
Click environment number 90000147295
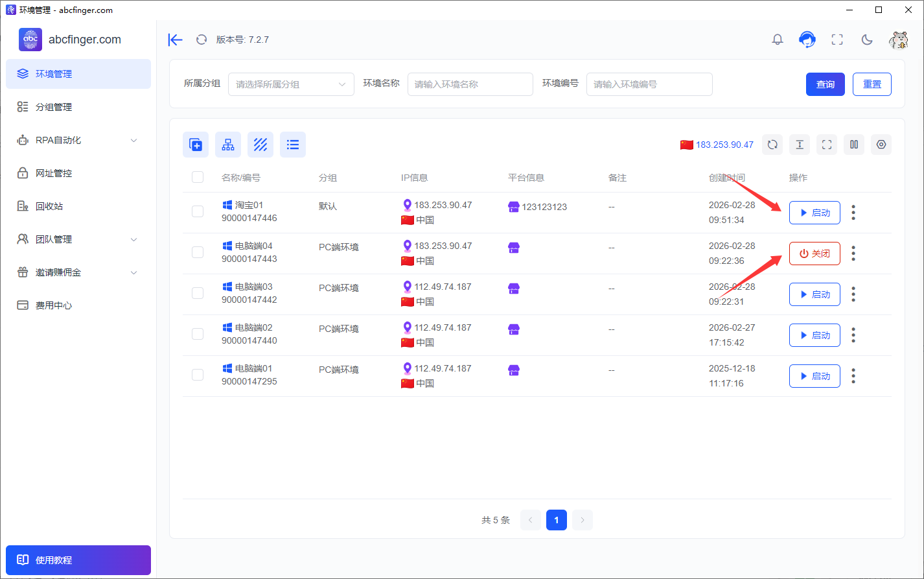coord(249,381)
